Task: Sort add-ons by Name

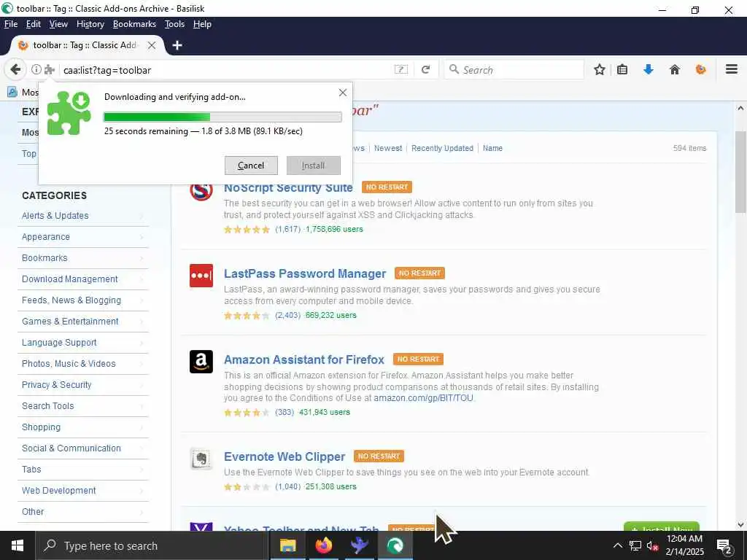Action: click(x=492, y=148)
